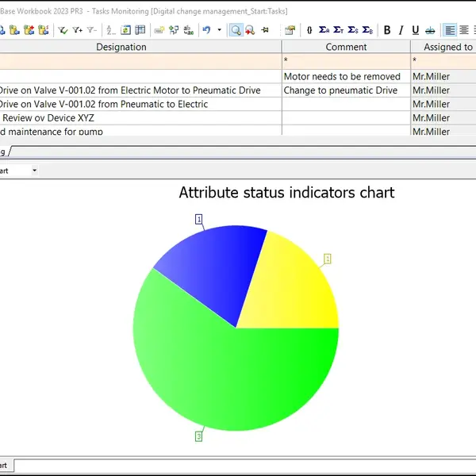Click the Bold formatting button
This screenshot has height=476, width=476.
[x=387, y=30]
